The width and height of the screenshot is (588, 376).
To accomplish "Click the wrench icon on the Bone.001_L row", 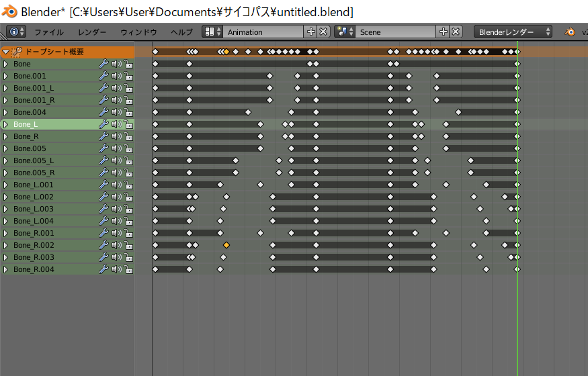I will [x=103, y=88].
